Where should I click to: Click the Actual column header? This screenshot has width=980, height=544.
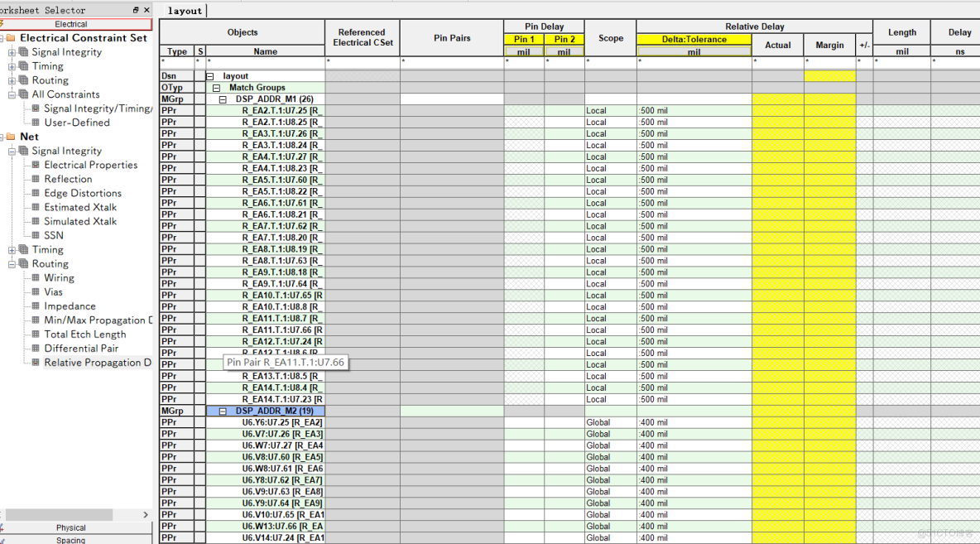[777, 45]
